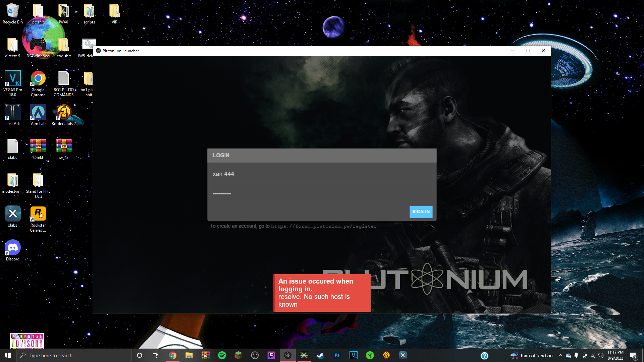The width and height of the screenshot is (644, 362).
Task: Open the forum.plutonium.pw/register link
Action: point(324,226)
